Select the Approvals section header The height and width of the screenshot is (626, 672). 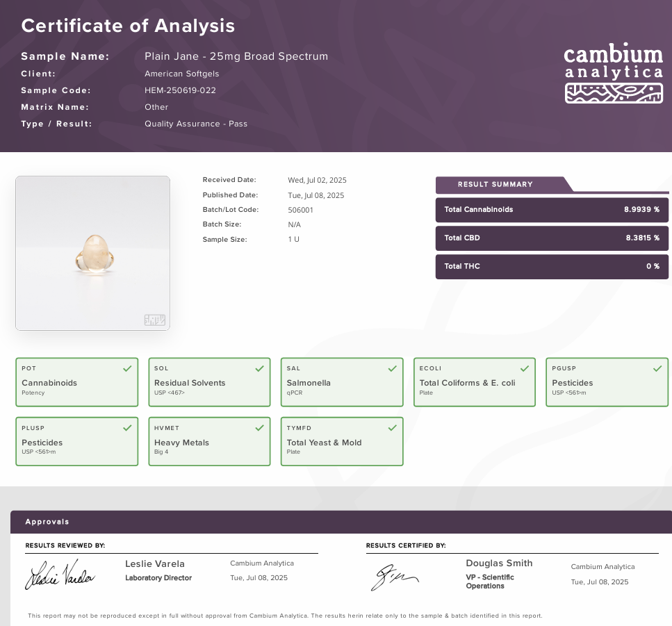point(47,522)
